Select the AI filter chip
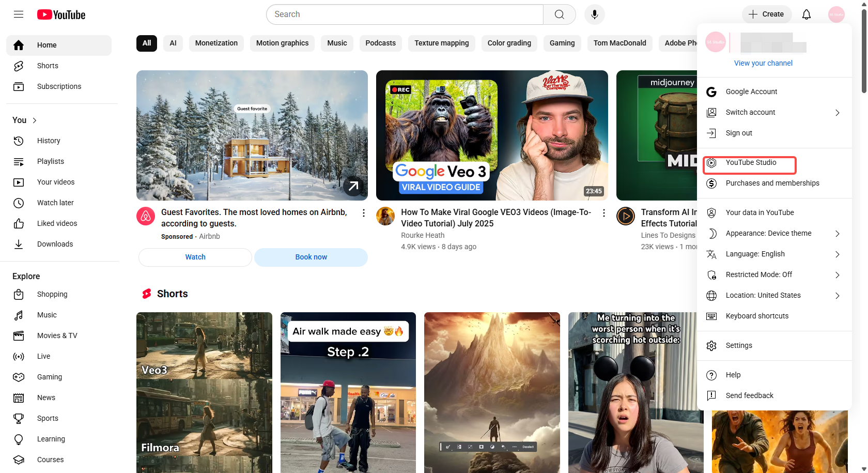The image size is (868, 473). point(173,43)
